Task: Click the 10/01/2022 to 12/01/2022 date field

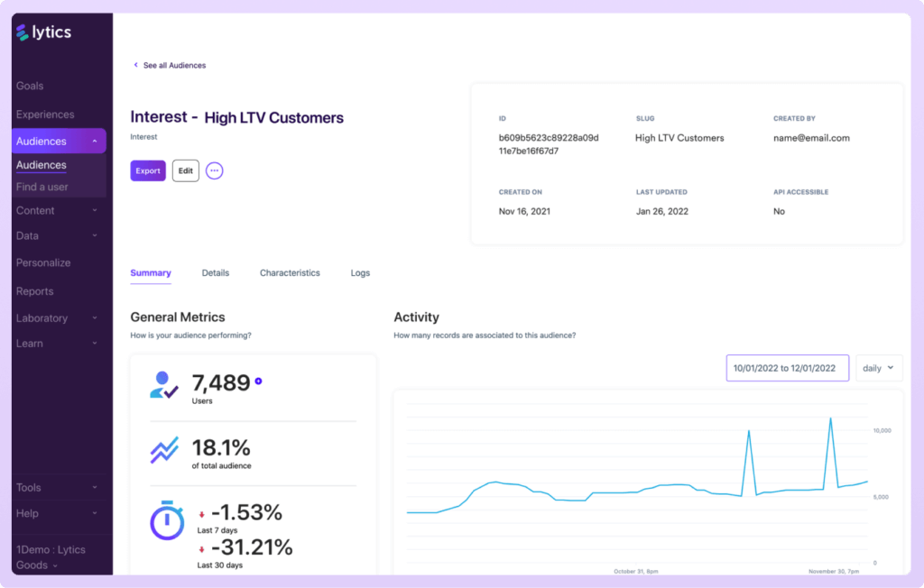Action: tap(787, 368)
